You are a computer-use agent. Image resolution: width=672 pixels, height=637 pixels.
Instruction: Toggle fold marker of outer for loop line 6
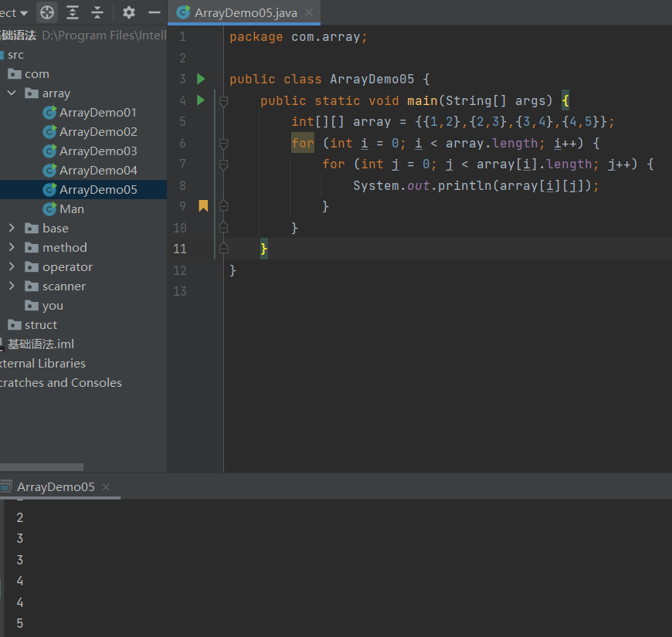223,144
